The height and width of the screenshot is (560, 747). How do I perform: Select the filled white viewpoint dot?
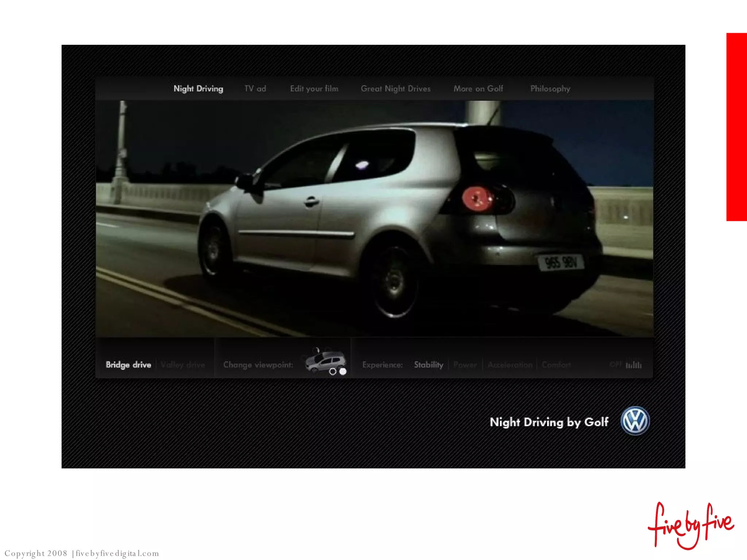tap(343, 372)
